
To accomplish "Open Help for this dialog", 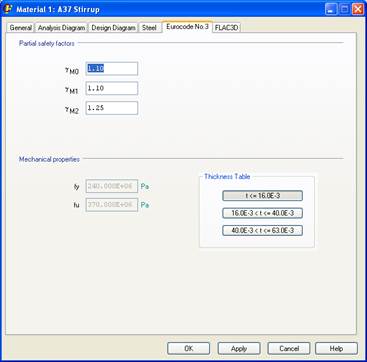I will [x=336, y=348].
